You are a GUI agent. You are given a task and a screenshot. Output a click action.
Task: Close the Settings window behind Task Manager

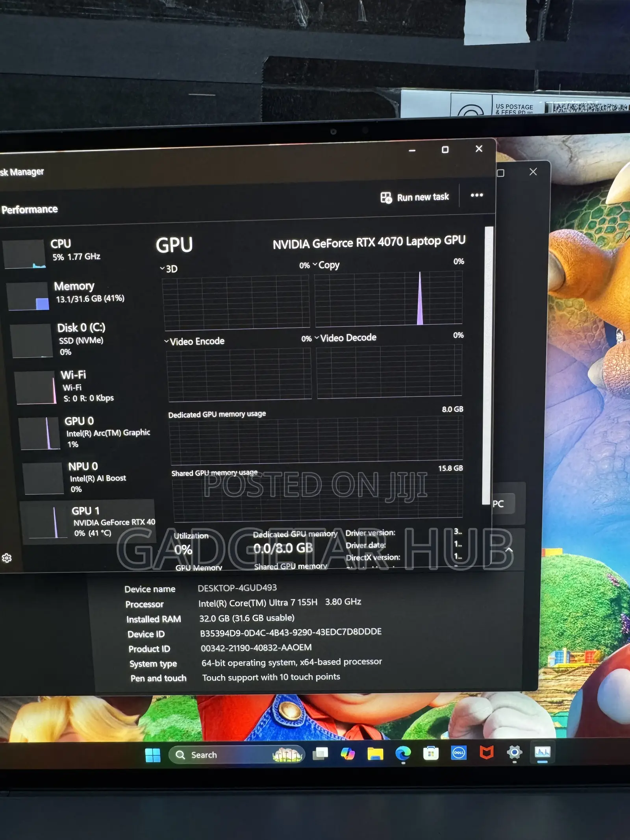[x=533, y=172]
